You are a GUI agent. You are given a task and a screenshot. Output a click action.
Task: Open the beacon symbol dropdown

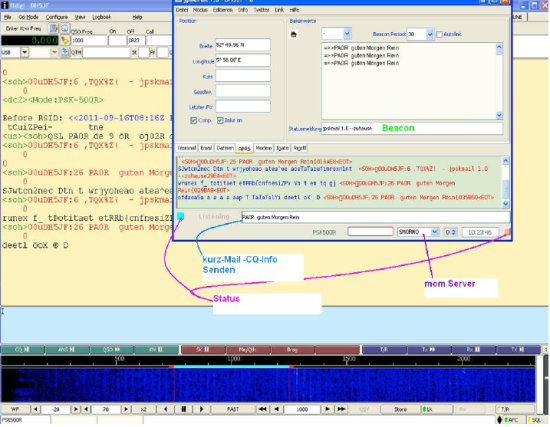(347, 34)
